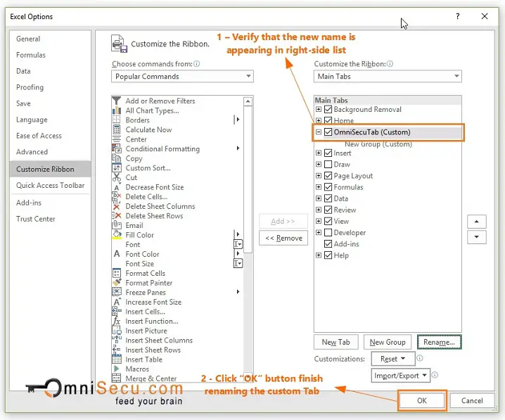Viewport: 505px width, 420px height.
Task: Create a new tab with New Tab
Action: 336,342
